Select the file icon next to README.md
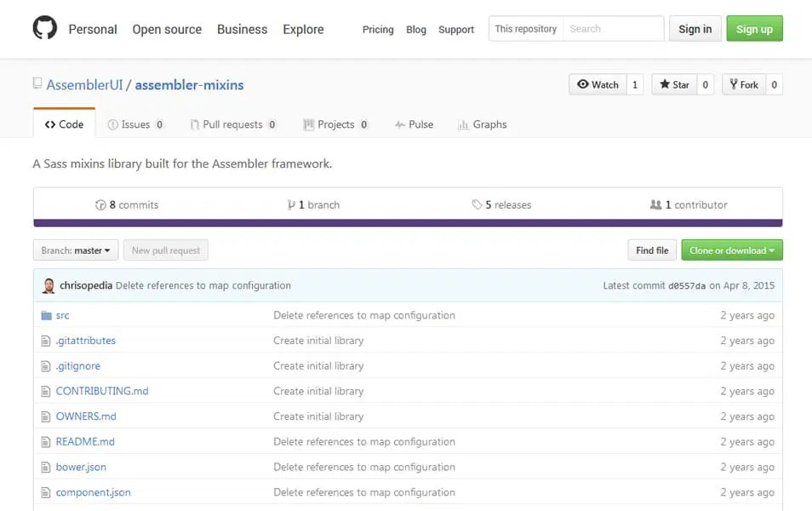Screen dimensions: 812x511 [x=46, y=441]
